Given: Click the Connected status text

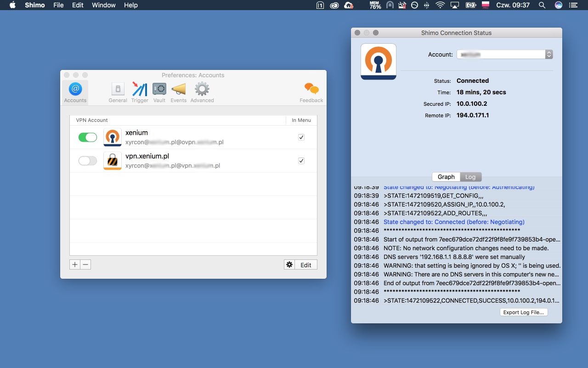Looking at the screenshot, I should pos(473,80).
